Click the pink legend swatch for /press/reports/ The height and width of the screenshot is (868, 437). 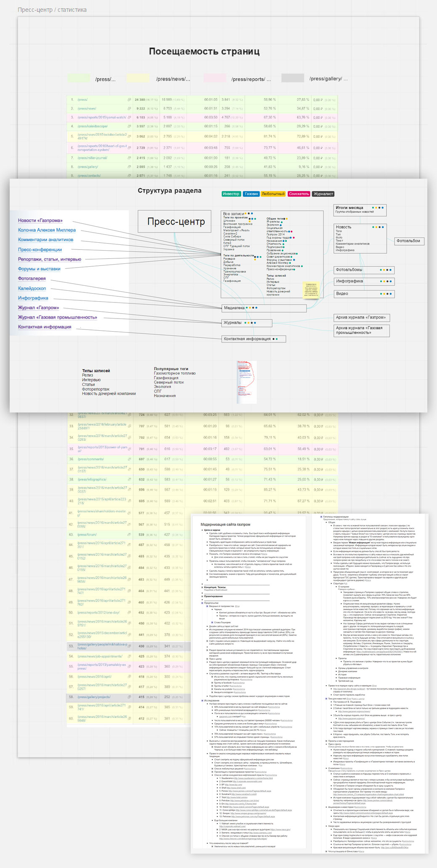215,78
